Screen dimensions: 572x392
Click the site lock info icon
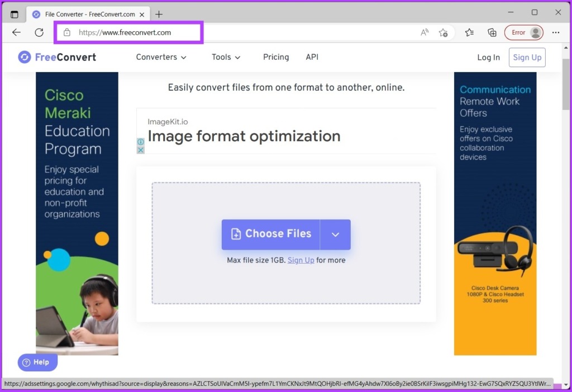point(67,32)
